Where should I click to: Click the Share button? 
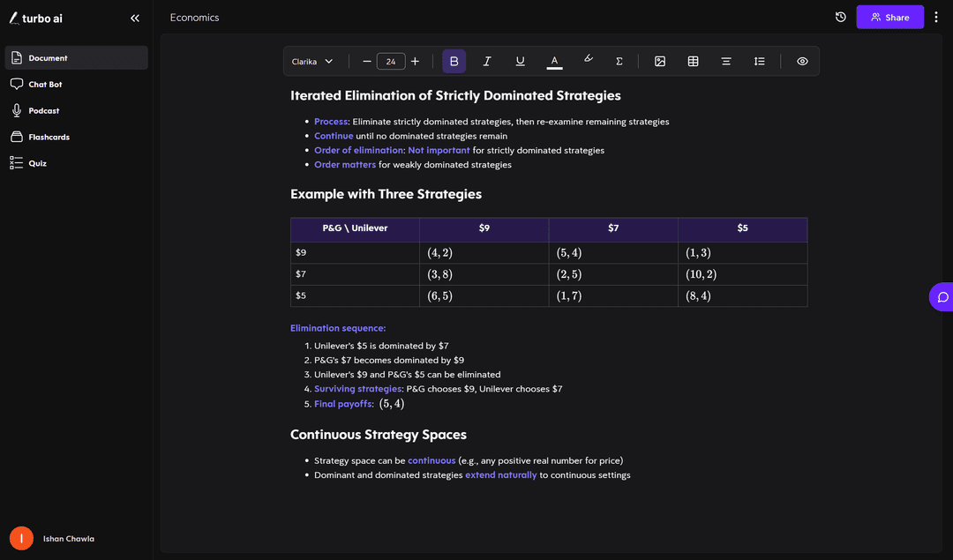point(889,17)
